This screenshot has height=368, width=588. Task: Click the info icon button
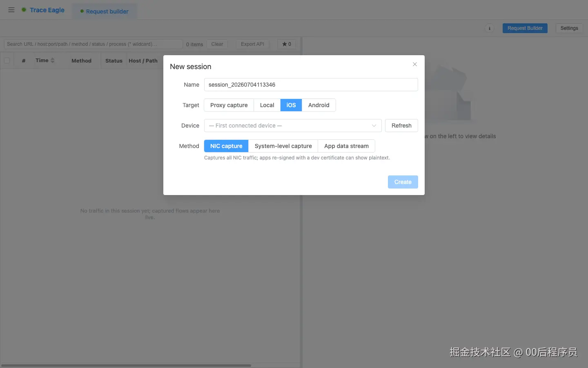pyautogui.click(x=489, y=28)
